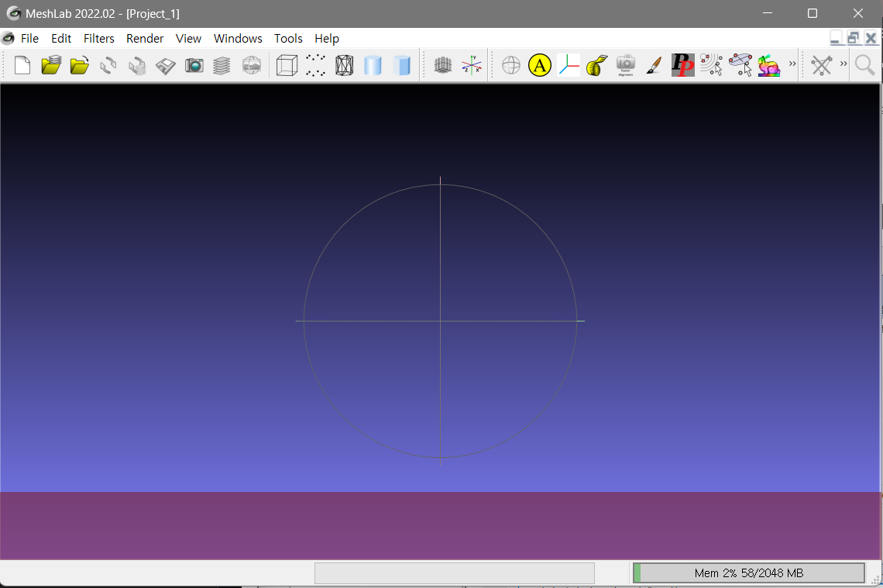Click the magnifying glass search icon
883x588 pixels.
(864, 66)
